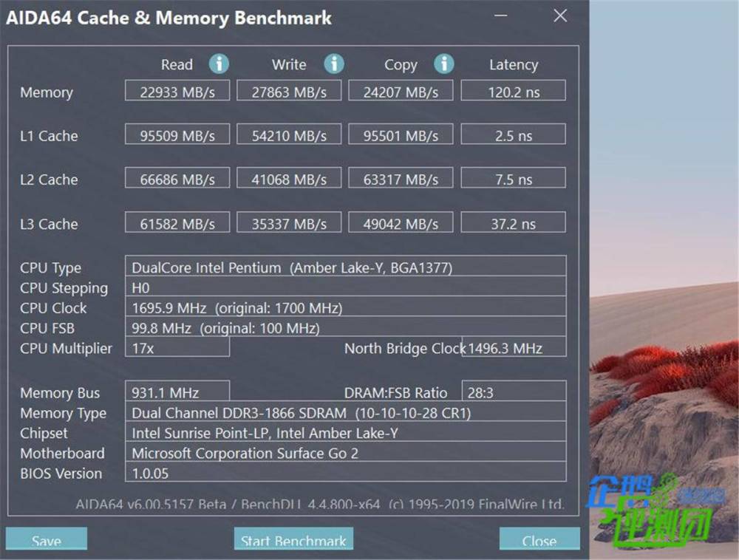The image size is (739, 560).
Task: Select L1 Cache write 54210 MB/s
Action: click(x=289, y=134)
